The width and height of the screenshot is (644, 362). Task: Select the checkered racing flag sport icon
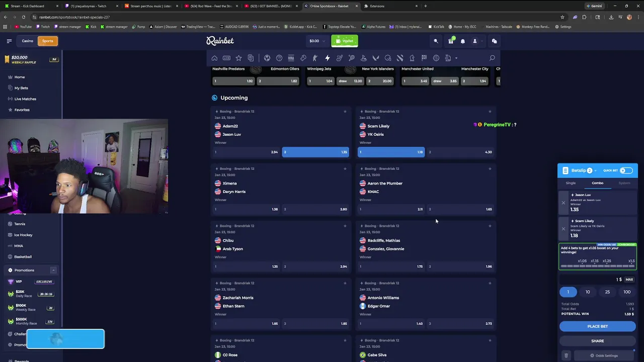424,58
